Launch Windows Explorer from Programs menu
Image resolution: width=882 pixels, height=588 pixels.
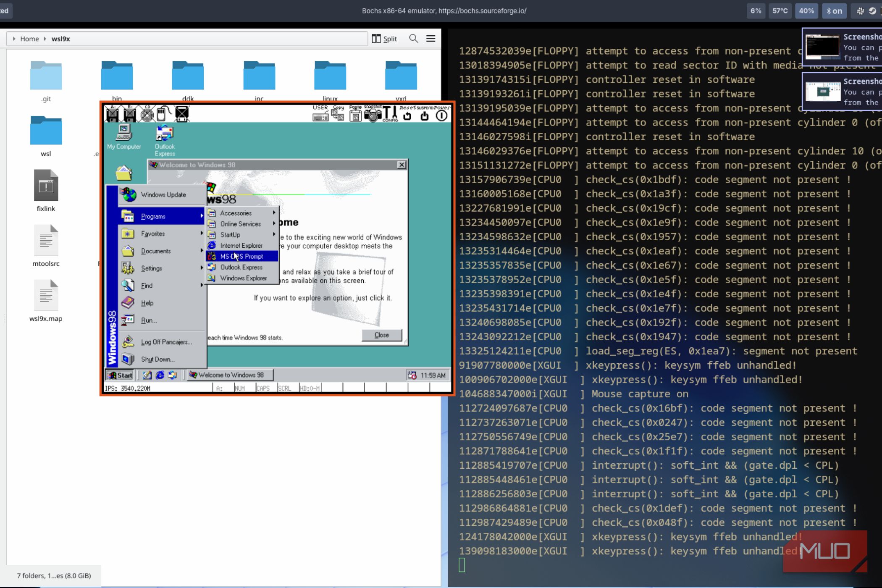click(x=242, y=278)
